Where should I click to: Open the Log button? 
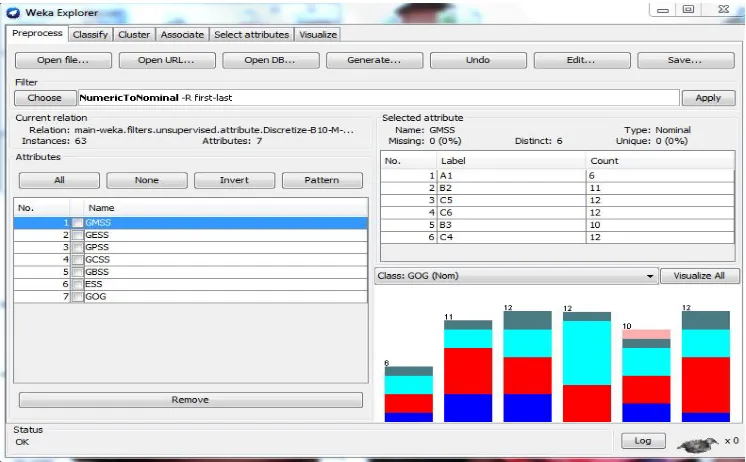[x=643, y=441]
